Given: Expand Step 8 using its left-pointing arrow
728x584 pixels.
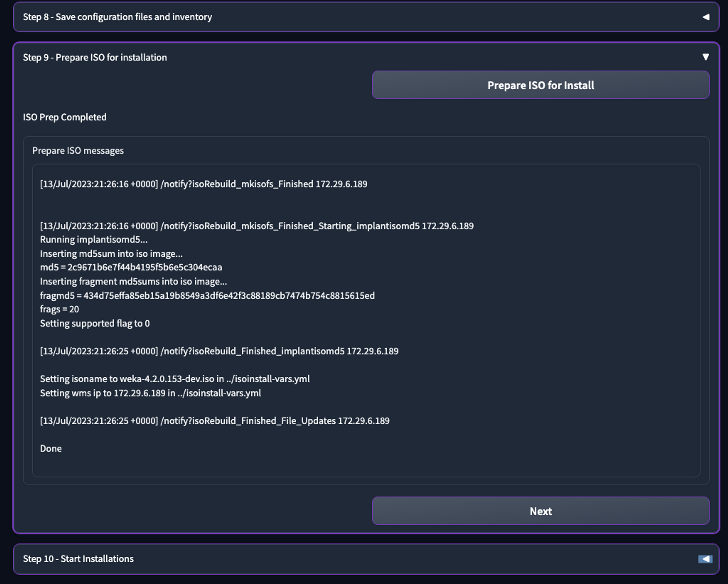Looking at the screenshot, I should pyautogui.click(x=705, y=17).
